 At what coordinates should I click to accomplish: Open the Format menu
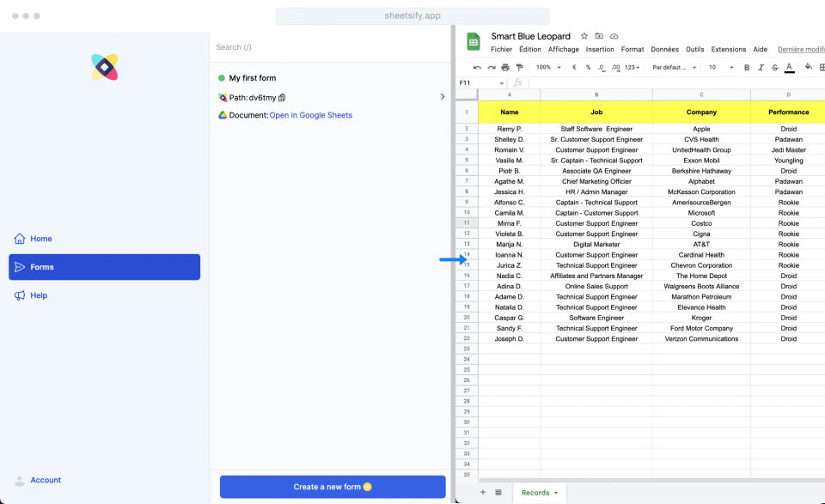[x=632, y=50]
